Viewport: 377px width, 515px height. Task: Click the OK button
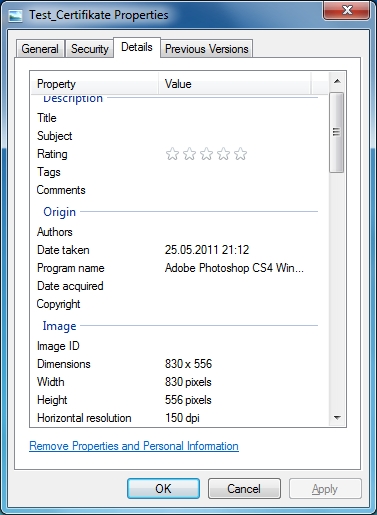click(x=163, y=489)
